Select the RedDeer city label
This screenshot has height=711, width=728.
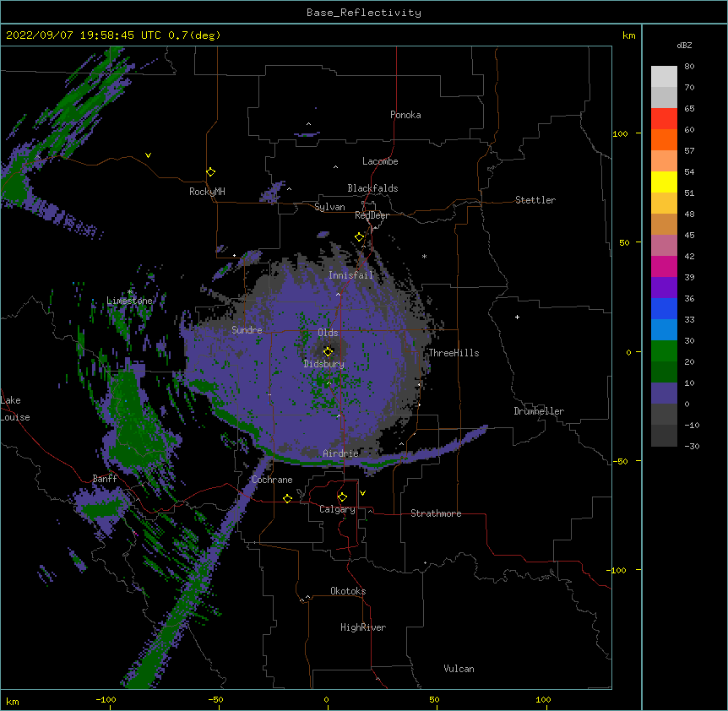coord(372,216)
